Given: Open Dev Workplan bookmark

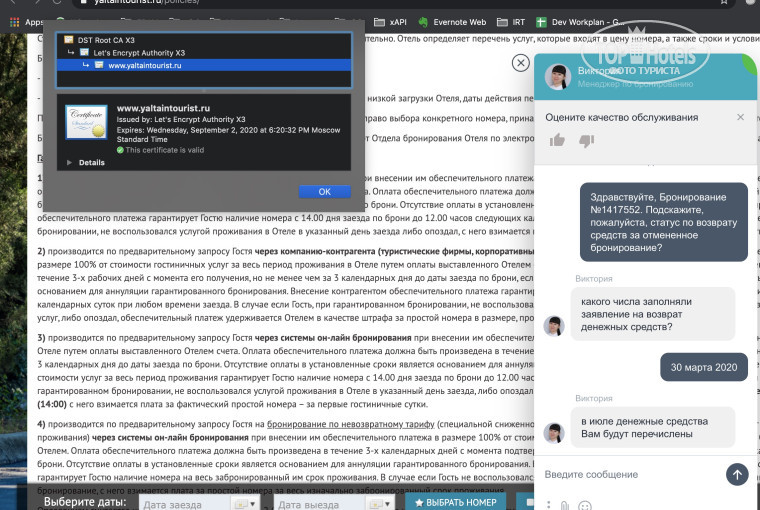Looking at the screenshot, I should 580,22.
